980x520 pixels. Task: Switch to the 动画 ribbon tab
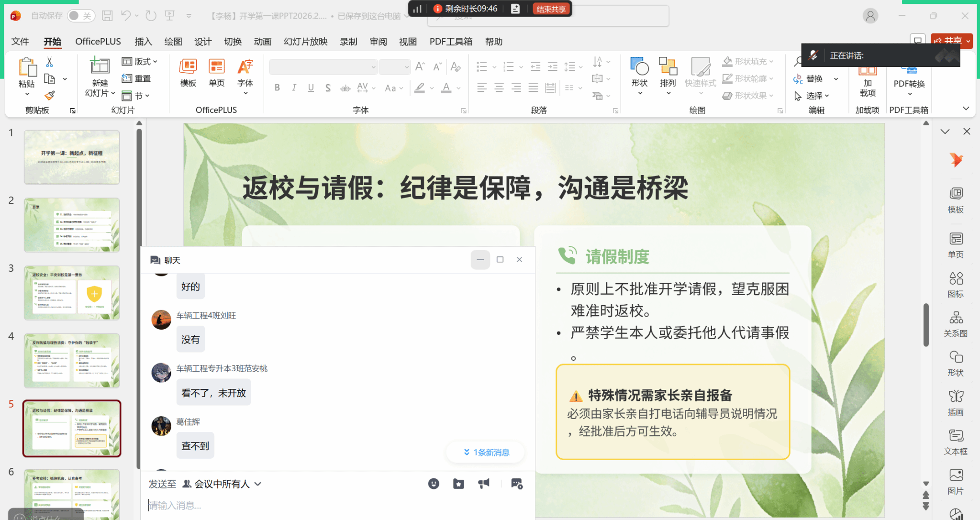(x=262, y=42)
